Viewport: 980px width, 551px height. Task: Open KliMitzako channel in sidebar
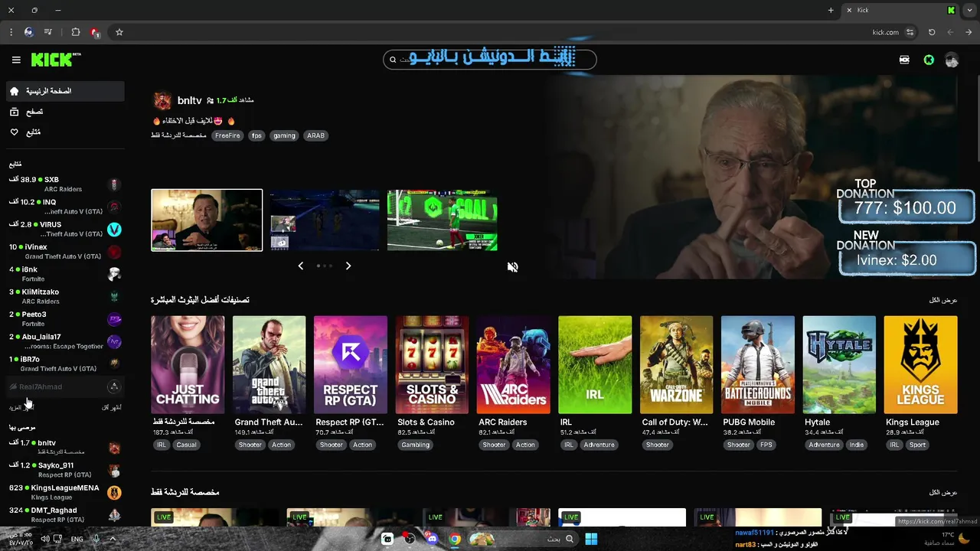coord(65,296)
